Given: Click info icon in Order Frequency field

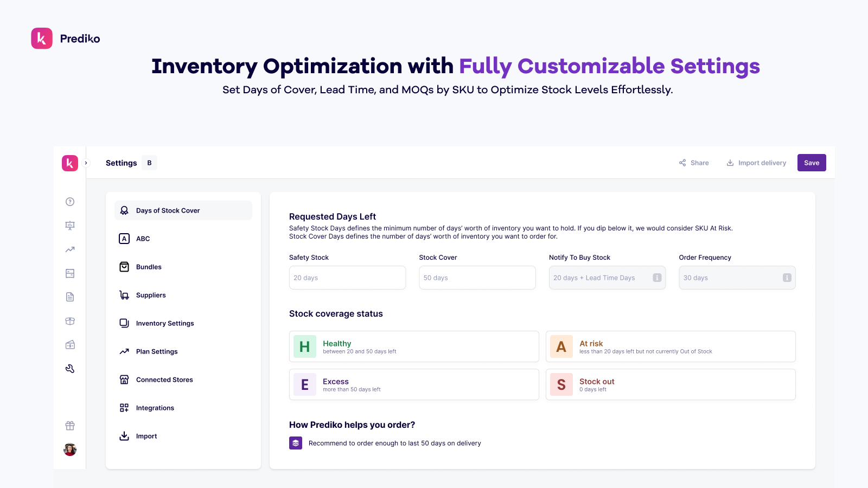Looking at the screenshot, I should coord(787,278).
